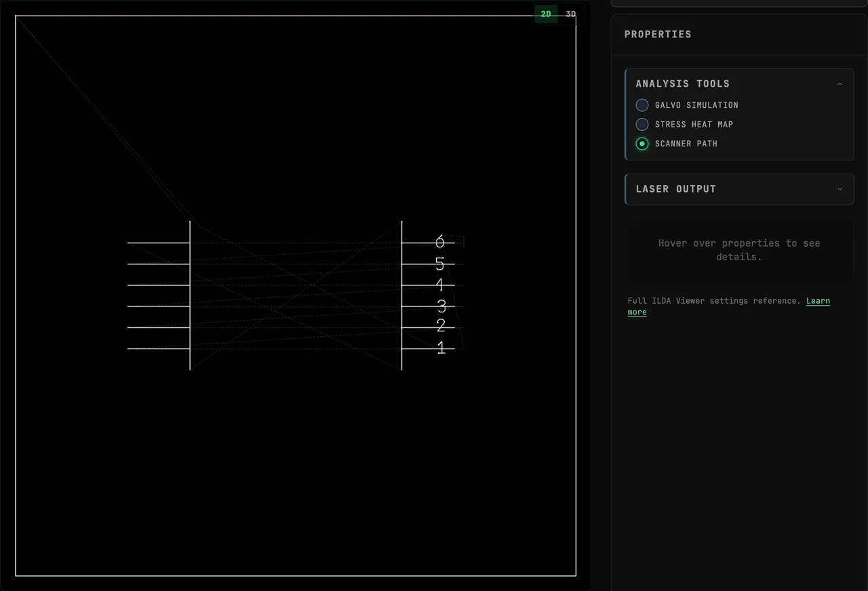Enable the Galvo Simulation option
This screenshot has width=868, height=591.
click(x=642, y=105)
